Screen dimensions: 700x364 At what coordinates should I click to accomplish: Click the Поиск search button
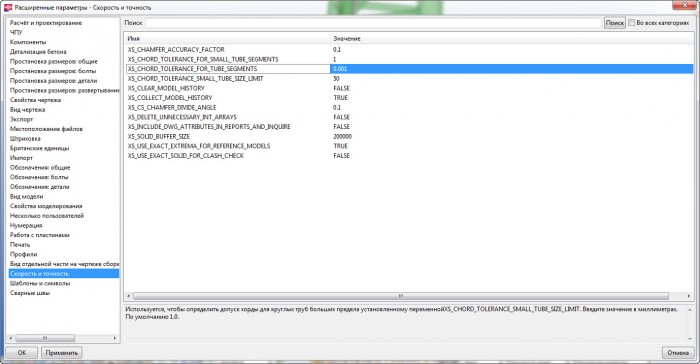[614, 22]
